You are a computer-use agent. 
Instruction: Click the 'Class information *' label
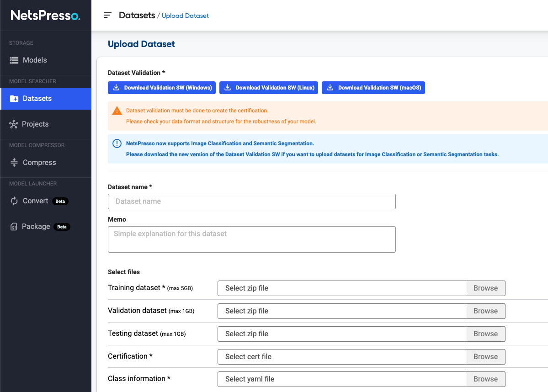pyautogui.click(x=139, y=379)
